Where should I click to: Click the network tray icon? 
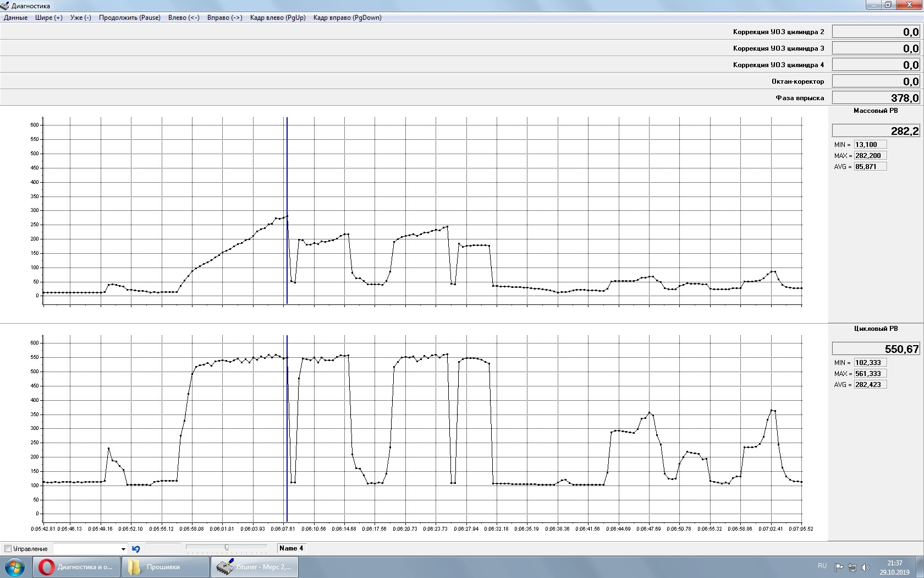[852, 567]
